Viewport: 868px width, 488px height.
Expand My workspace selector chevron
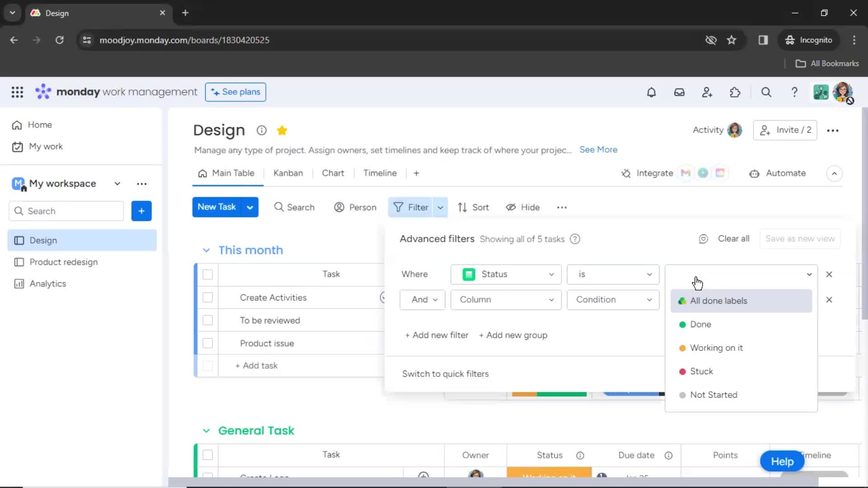117,184
